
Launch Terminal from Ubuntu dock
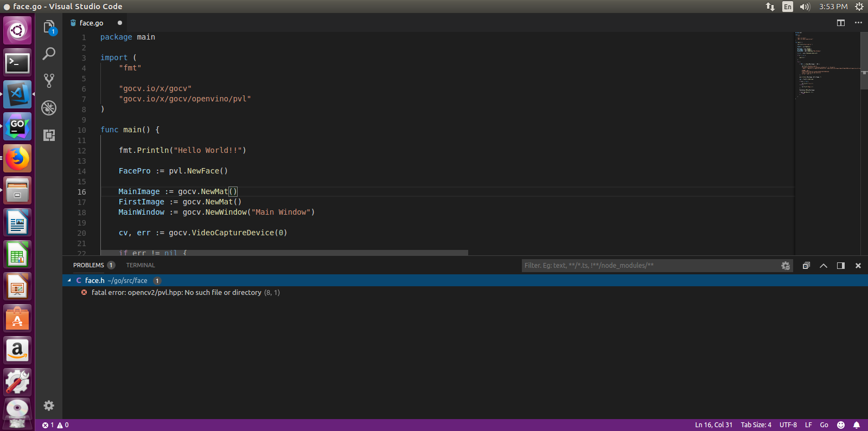(x=17, y=63)
